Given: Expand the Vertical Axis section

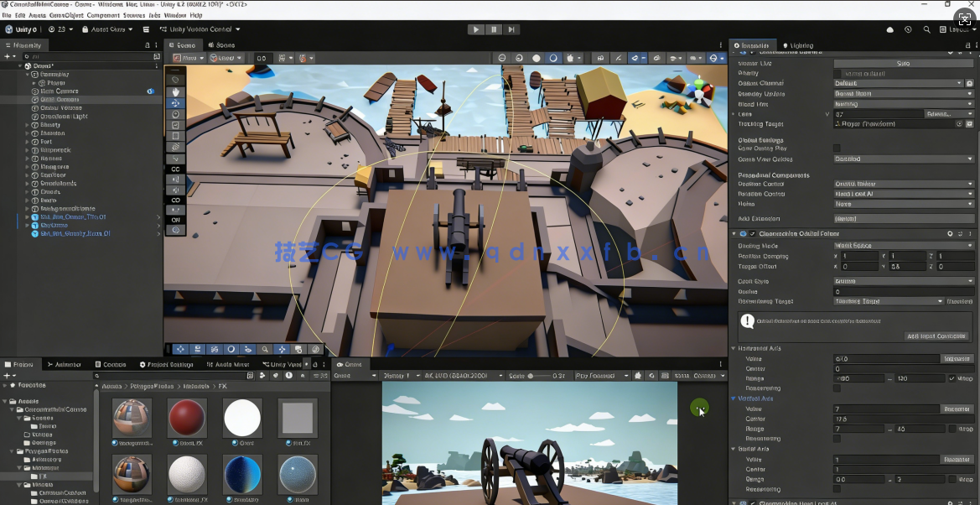Looking at the screenshot, I should [734, 398].
